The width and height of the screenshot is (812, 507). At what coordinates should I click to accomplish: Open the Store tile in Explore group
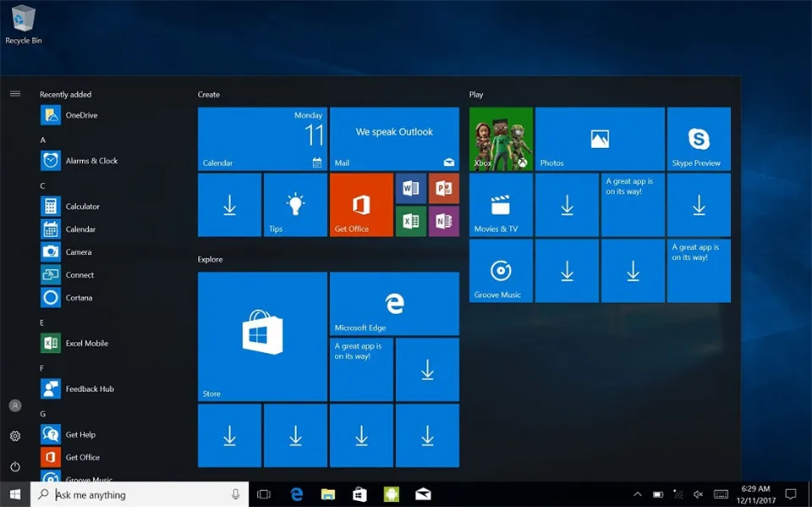click(x=262, y=336)
